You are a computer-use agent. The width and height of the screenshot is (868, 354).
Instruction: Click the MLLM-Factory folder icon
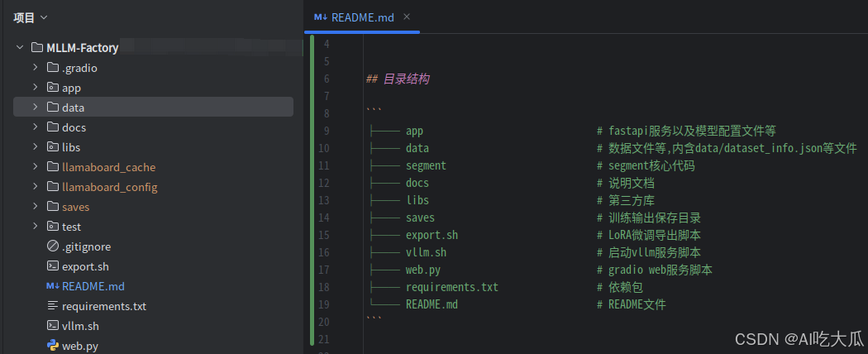click(x=37, y=48)
